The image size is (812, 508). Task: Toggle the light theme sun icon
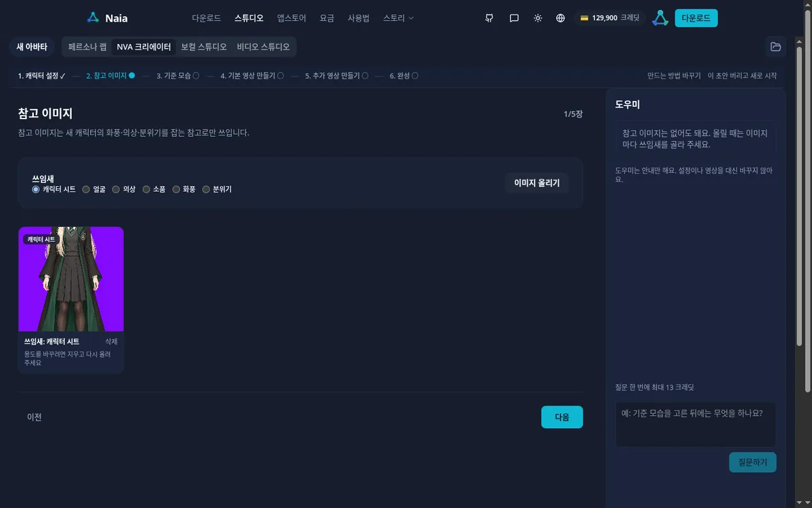coord(538,18)
